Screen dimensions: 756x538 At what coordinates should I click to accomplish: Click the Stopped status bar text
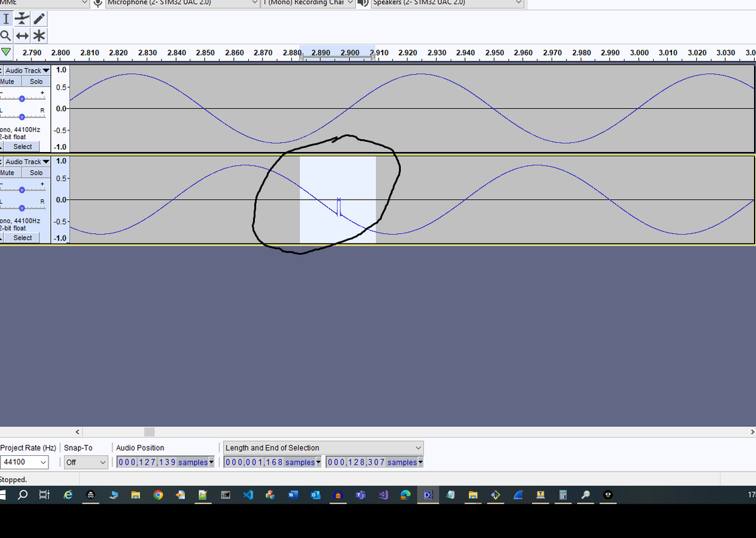13,479
